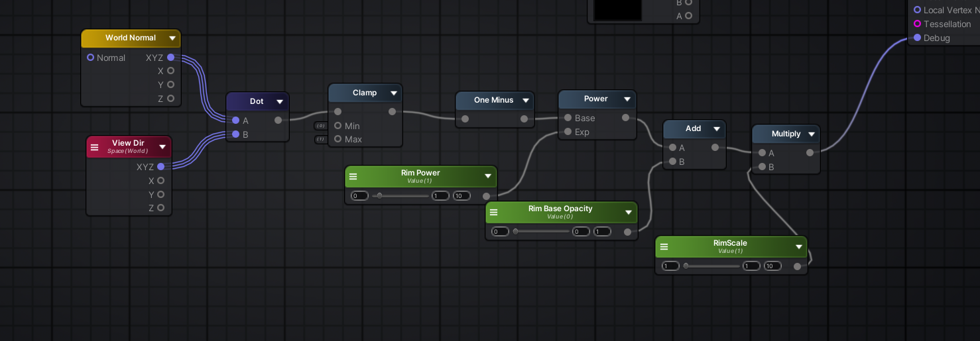Click the Power node Exp input port
Image resolution: width=980 pixels, height=341 pixels.
[567, 132]
